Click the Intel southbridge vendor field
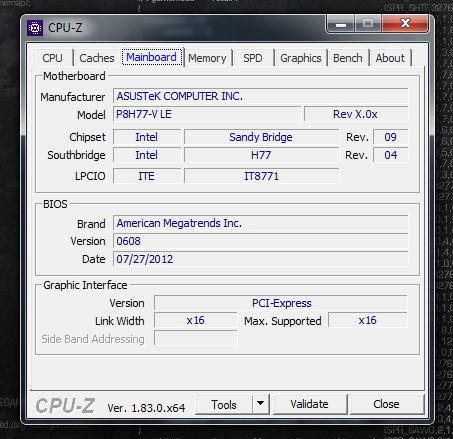Image resolution: width=453 pixels, height=439 pixels. pyautogui.click(x=147, y=155)
